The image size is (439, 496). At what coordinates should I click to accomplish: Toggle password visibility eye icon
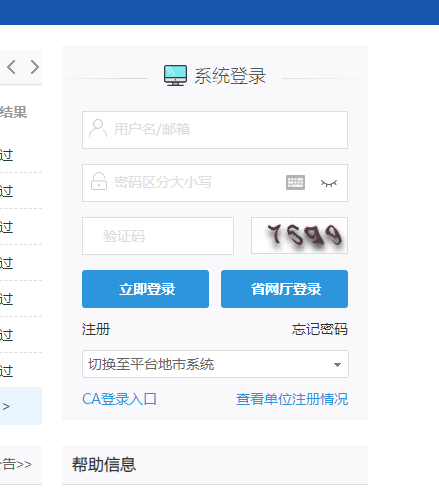(x=329, y=183)
